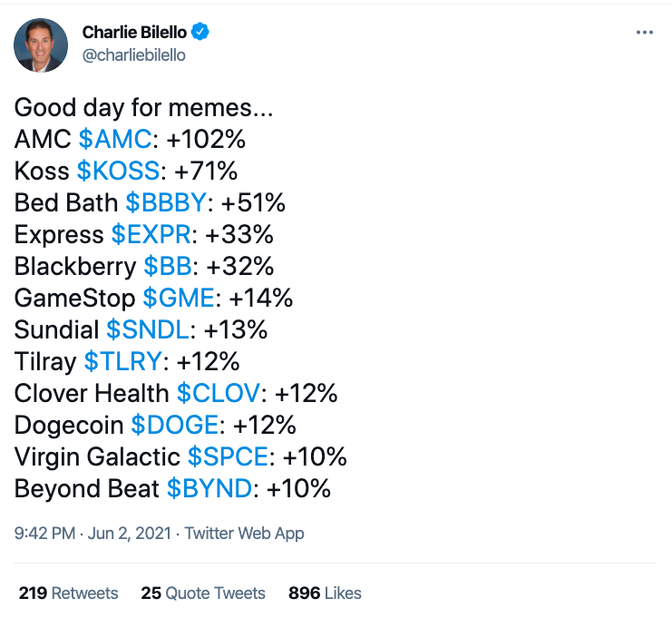Open the $CLOV Clover Health cashtag
This screenshot has height=618, width=672.
[x=218, y=393]
